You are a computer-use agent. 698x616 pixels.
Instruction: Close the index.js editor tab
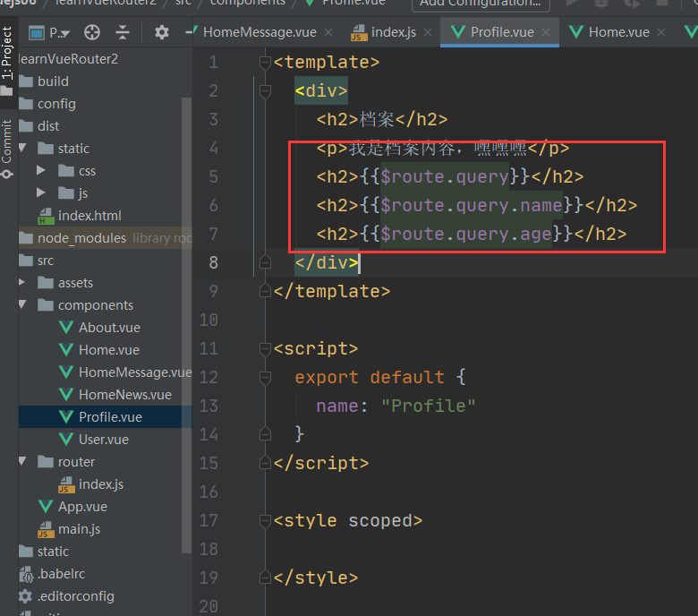coord(428,32)
